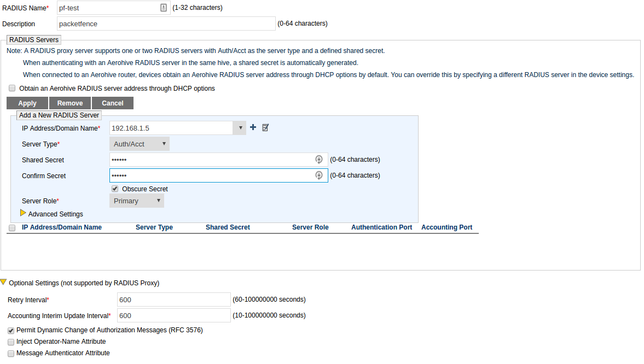Open the Server Role dropdown

point(137,201)
